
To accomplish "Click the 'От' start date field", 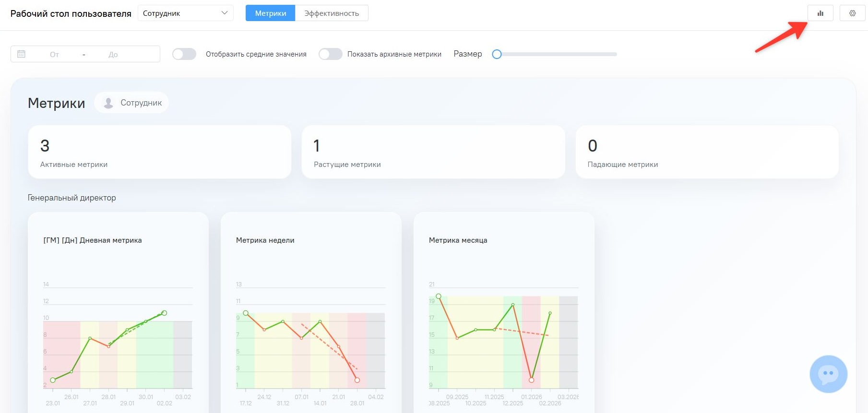I will click(54, 54).
